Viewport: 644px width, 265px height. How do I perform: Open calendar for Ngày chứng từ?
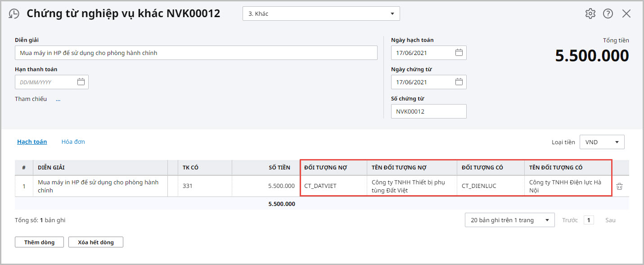[x=459, y=82]
